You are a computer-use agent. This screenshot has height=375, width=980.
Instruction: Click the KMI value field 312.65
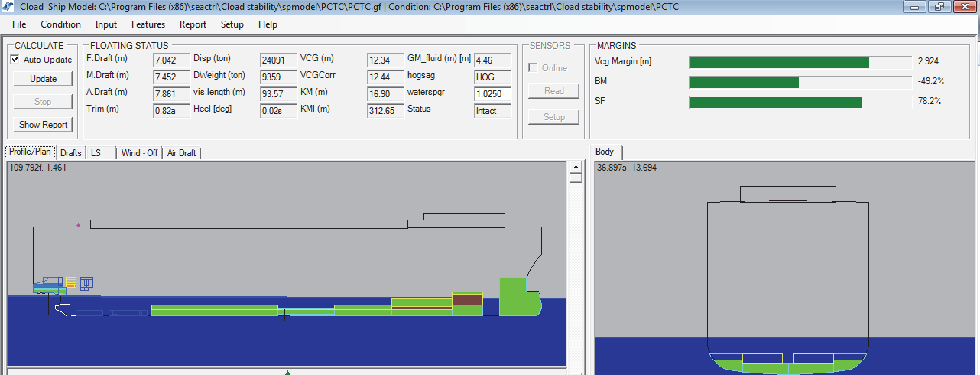coord(385,110)
